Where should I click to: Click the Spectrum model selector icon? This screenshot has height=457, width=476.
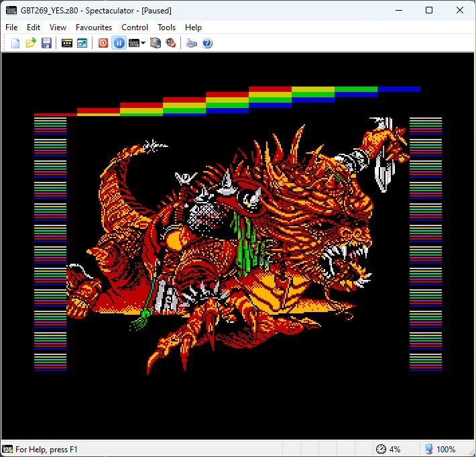[x=134, y=43]
